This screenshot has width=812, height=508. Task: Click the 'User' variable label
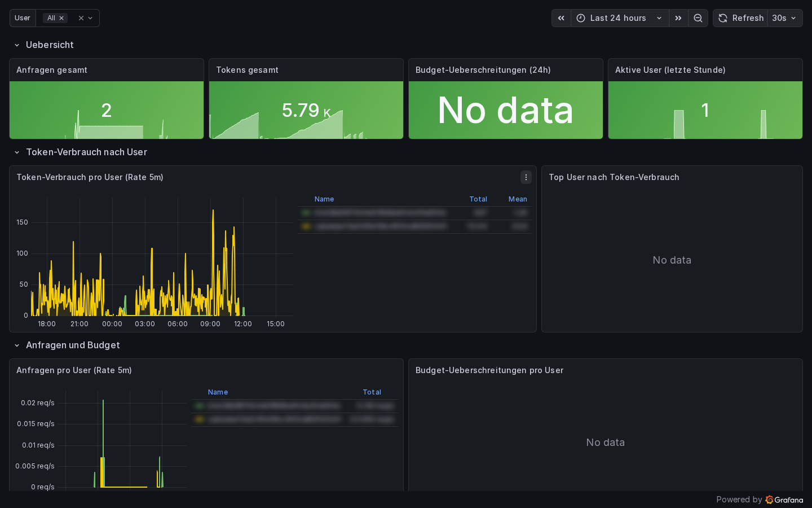(x=23, y=18)
